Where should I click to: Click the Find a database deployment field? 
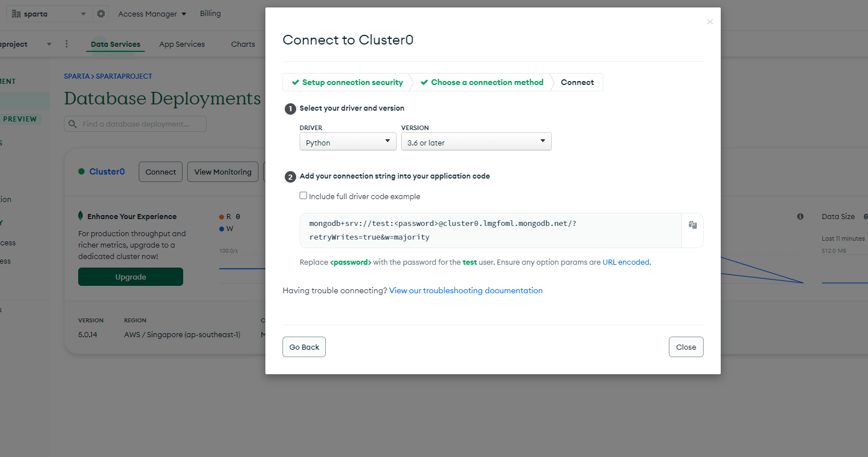point(135,124)
